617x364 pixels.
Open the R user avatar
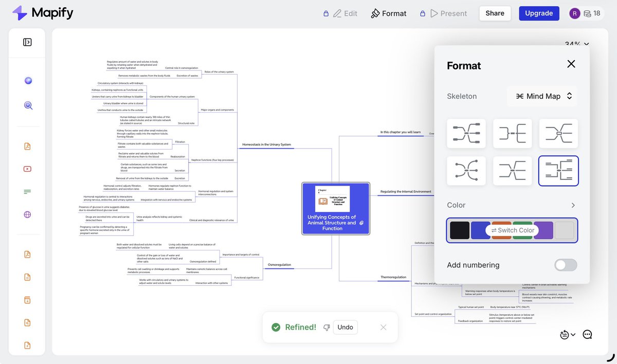coord(574,13)
